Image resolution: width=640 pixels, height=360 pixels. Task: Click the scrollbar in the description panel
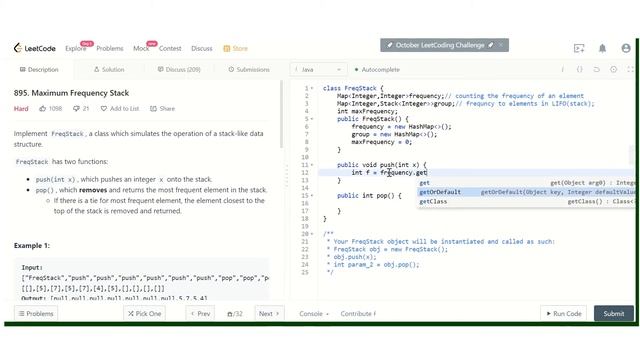tap(281, 114)
